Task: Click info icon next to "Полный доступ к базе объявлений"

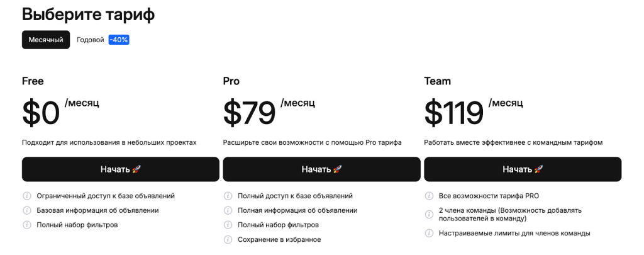Action: pos(228,196)
